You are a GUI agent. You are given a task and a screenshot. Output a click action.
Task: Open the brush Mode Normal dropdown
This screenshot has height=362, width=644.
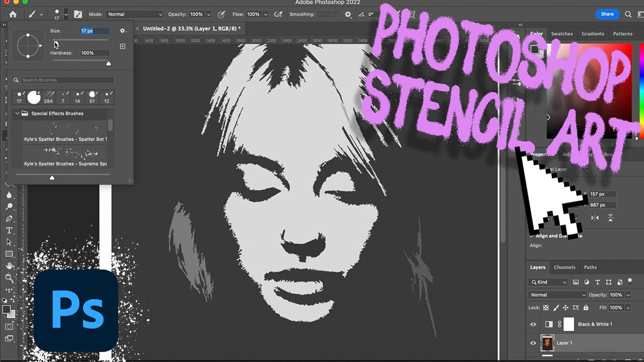(x=134, y=15)
